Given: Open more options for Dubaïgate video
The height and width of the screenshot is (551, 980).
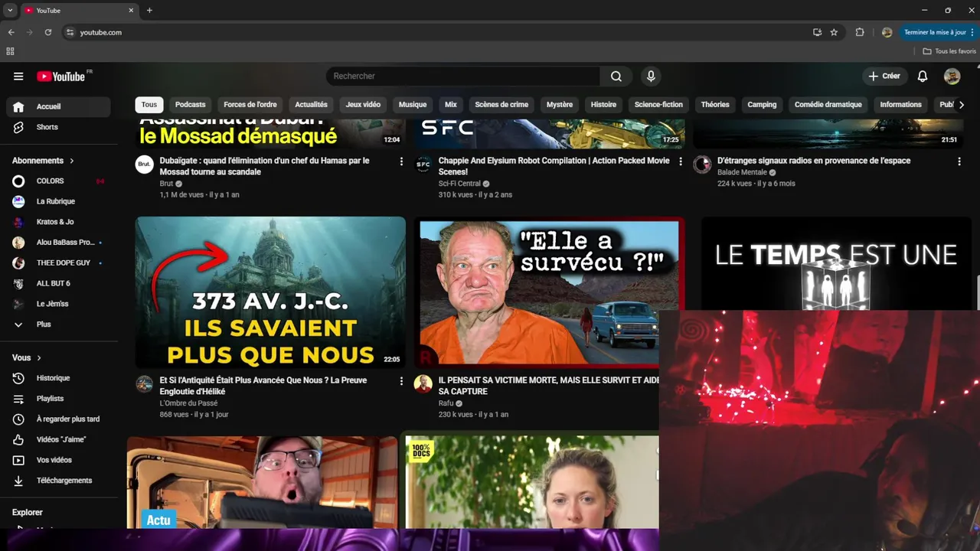Looking at the screenshot, I should coord(401,161).
